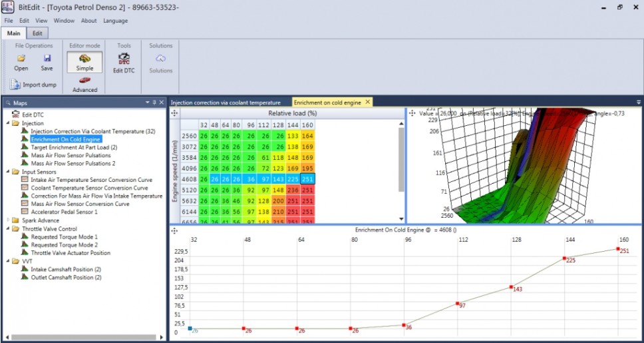Select Edit DTC in Maps tree
This screenshot has width=644, height=343.
click(33, 115)
